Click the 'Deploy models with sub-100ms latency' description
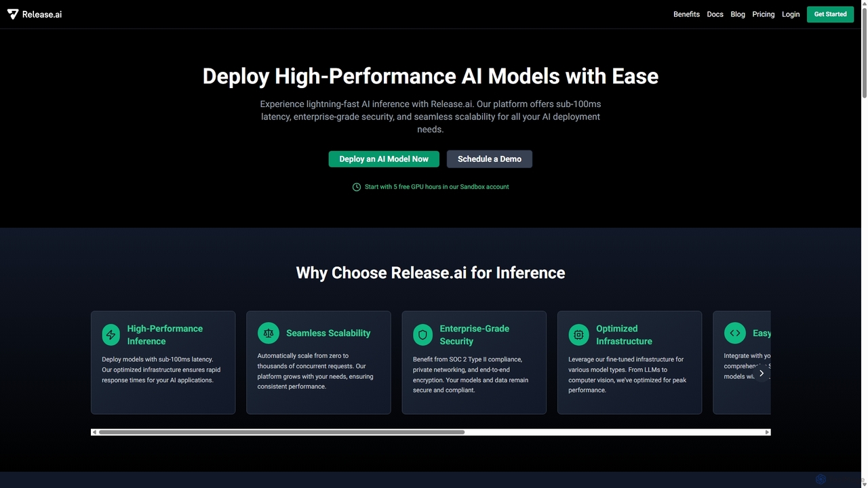Image resolution: width=868 pixels, height=488 pixels. [x=161, y=369]
